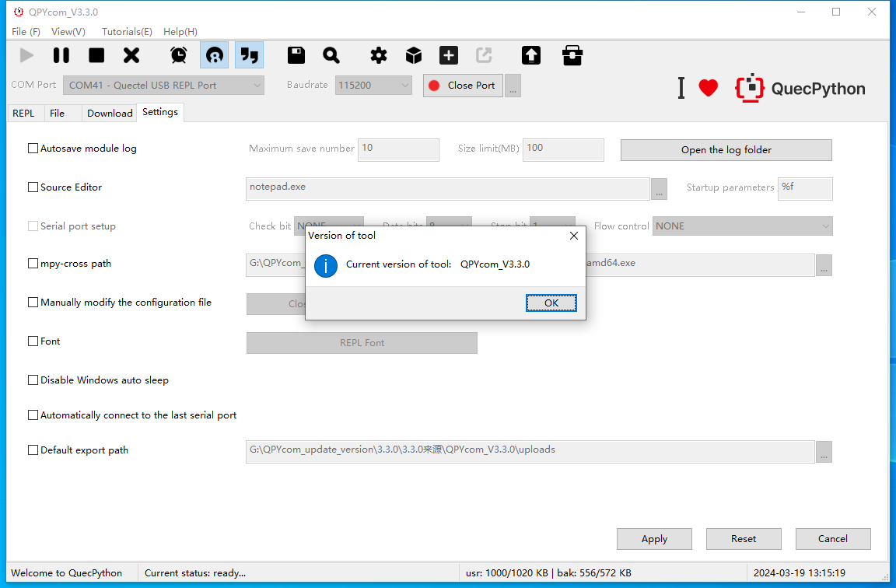This screenshot has height=588, width=896.
Task: Open the toolbox icon in the toolbar
Action: tap(572, 55)
